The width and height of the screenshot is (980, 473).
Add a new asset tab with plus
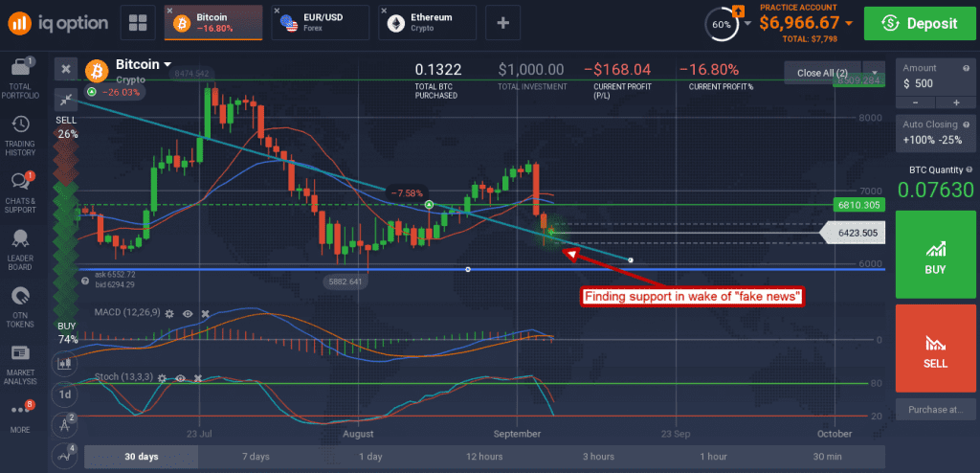tap(503, 23)
